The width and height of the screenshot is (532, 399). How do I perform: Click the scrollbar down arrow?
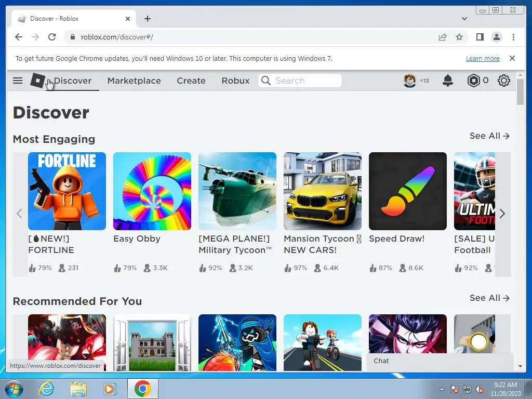tap(520, 366)
